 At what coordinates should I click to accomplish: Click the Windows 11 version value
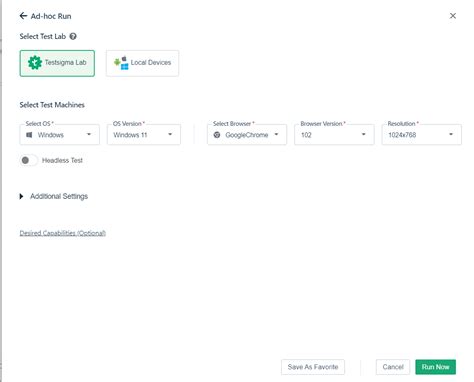130,135
